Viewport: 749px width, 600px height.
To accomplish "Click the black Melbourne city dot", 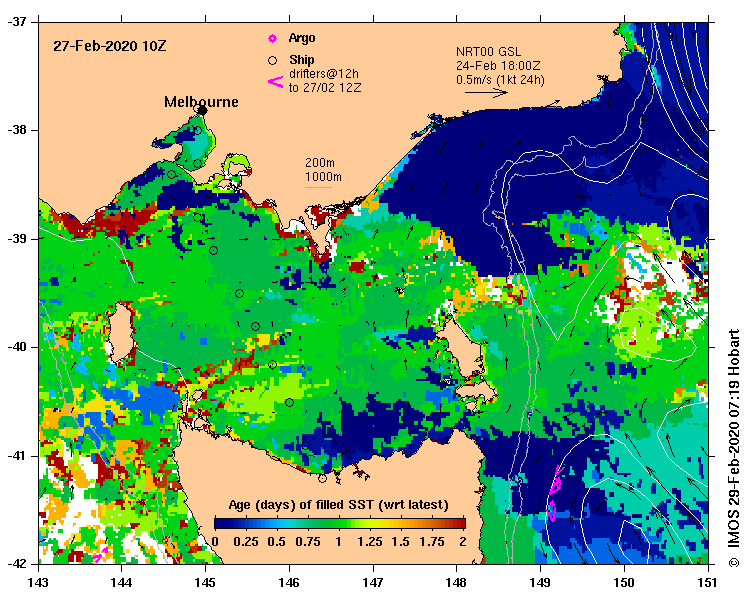I will [202, 111].
